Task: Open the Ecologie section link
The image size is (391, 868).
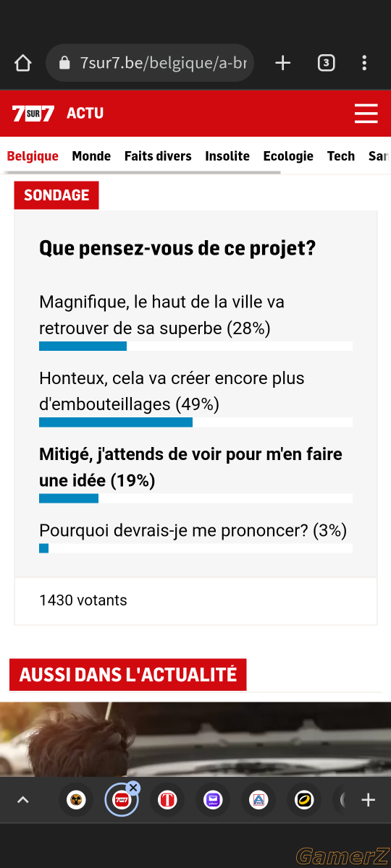Action: pyautogui.click(x=288, y=156)
